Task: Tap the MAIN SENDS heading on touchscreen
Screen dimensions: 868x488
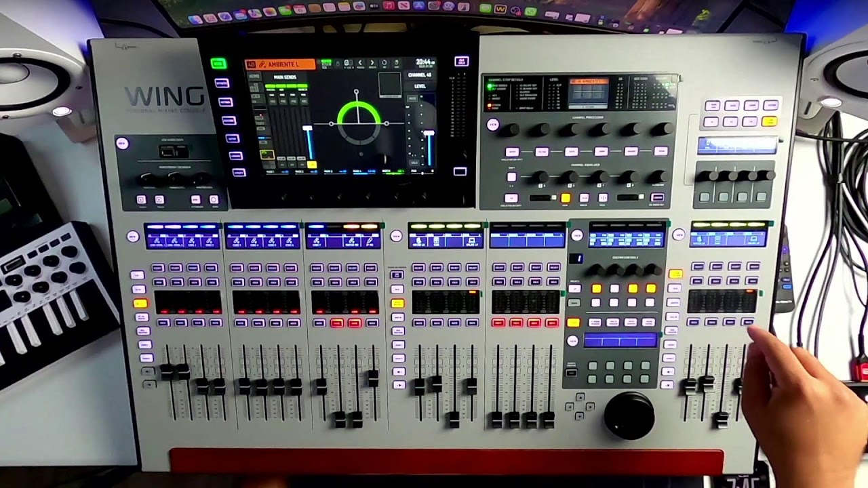Action: click(x=286, y=77)
